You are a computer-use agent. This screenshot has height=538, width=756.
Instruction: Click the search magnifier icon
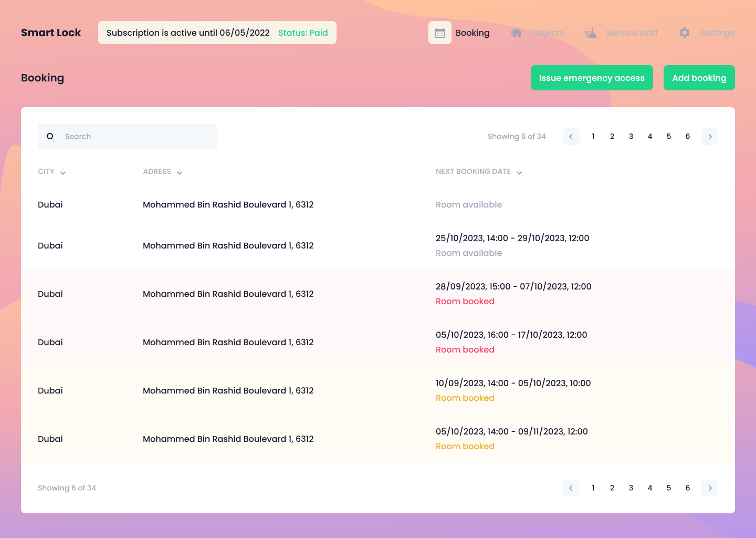50,137
